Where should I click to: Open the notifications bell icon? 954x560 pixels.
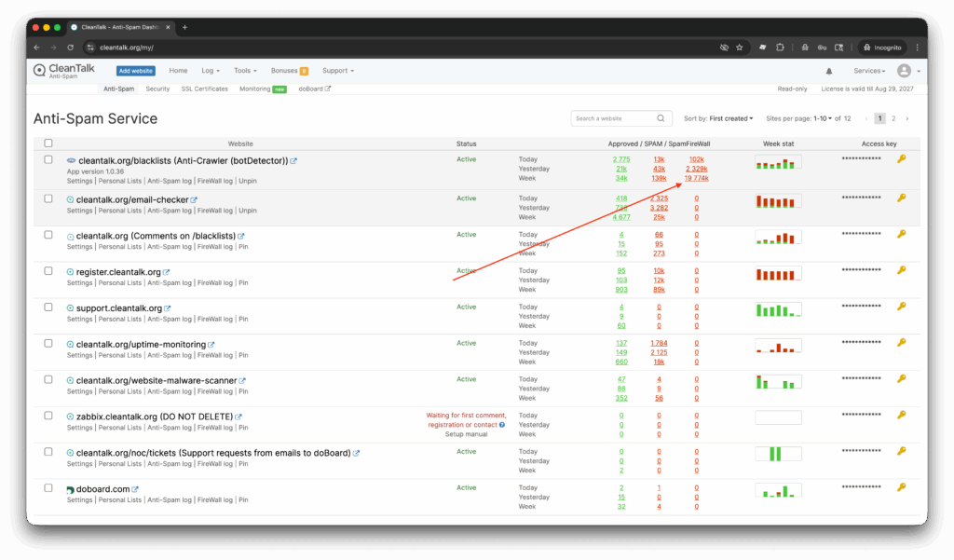click(828, 70)
